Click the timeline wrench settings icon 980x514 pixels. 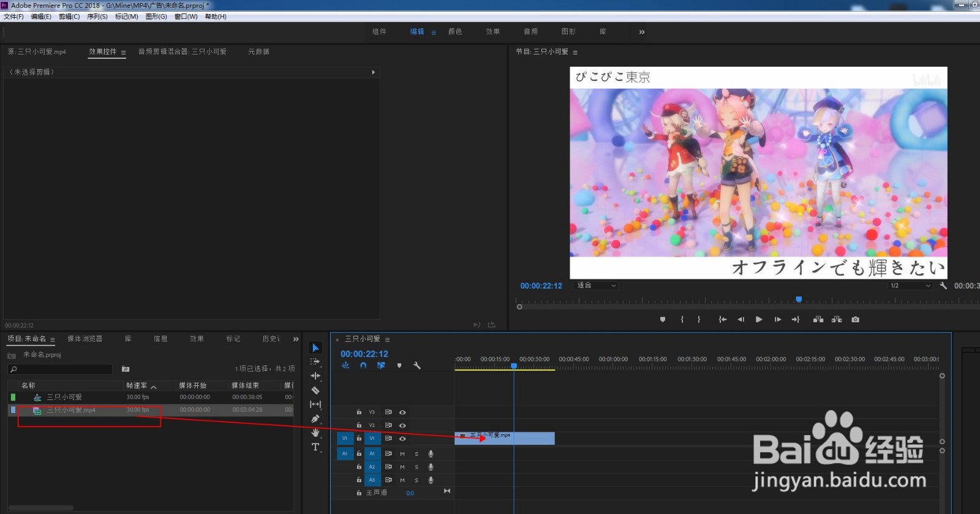(417, 366)
